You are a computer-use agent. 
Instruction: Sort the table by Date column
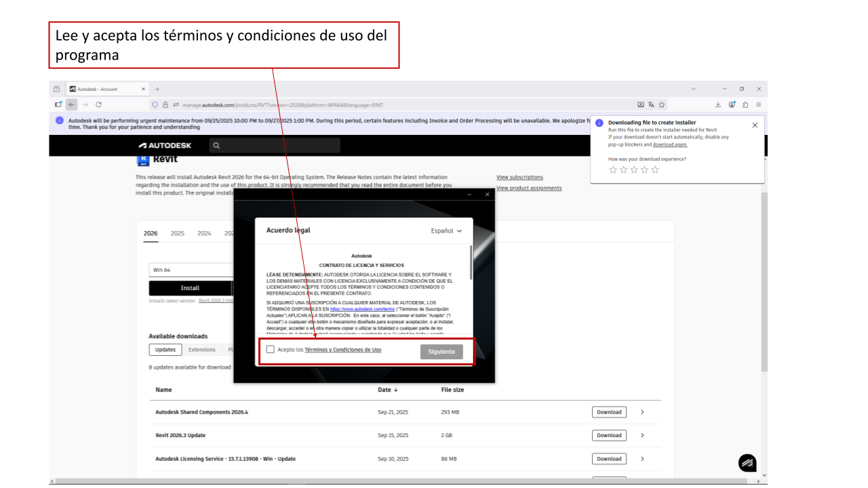388,390
